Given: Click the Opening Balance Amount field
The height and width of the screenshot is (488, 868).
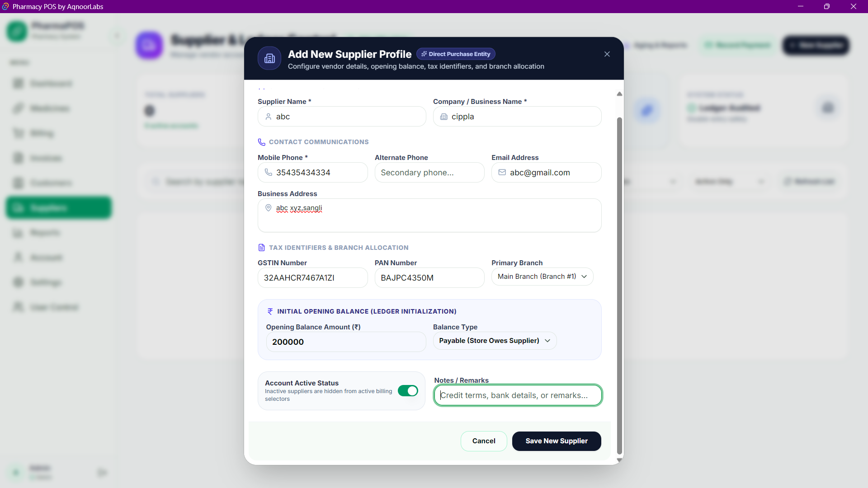Looking at the screenshot, I should (346, 342).
